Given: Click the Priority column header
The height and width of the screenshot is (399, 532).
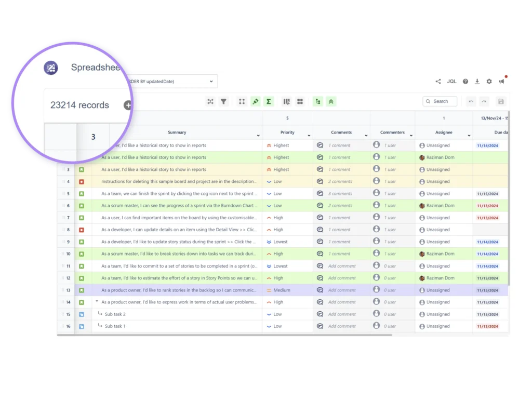Looking at the screenshot, I should (x=287, y=132).
